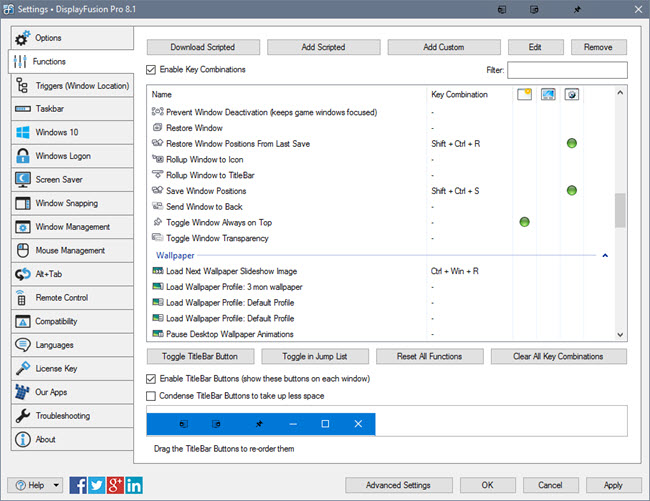
Task: Click the LinkedIn icon
Action: pos(134,485)
